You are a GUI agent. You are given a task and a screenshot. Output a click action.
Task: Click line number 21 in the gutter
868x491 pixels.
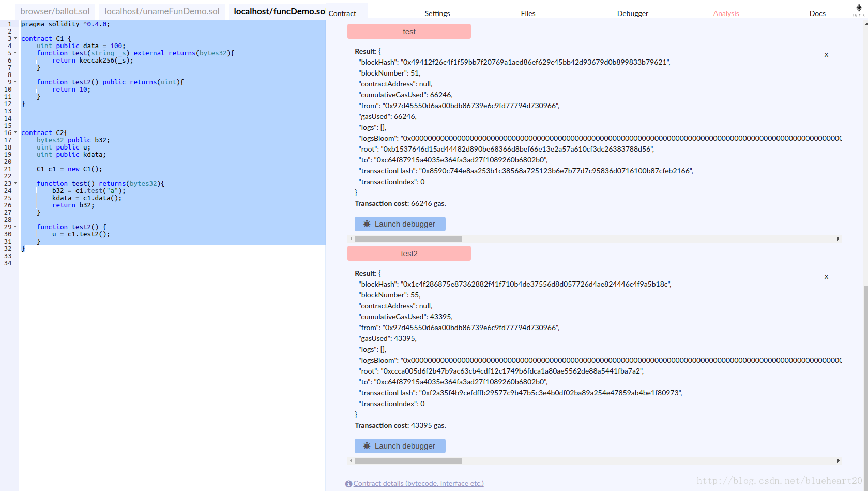click(8, 169)
